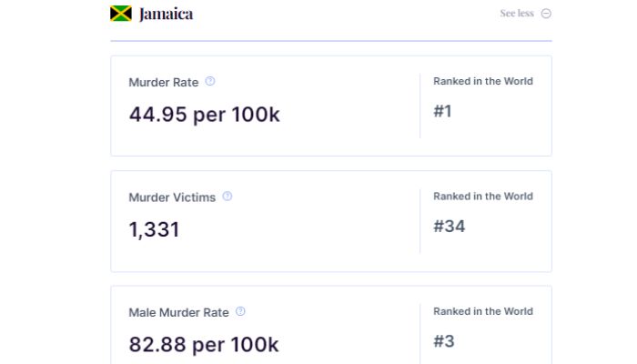Click the Male Murder Rate label

point(178,312)
